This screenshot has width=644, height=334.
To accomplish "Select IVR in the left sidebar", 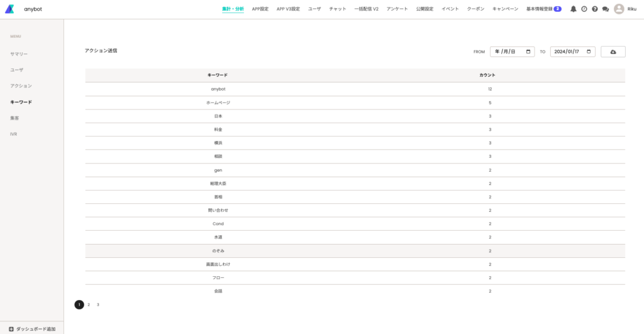I will point(14,134).
